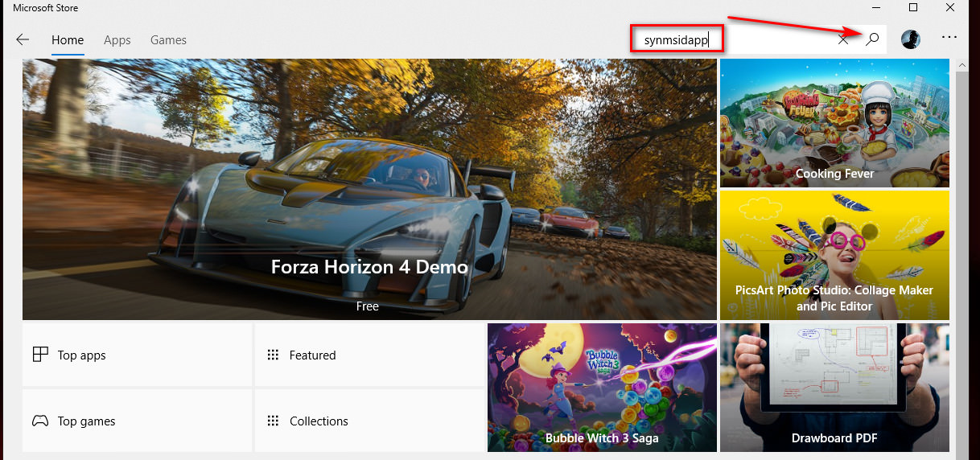
Task: Click the Top games controller icon
Action: (x=40, y=421)
